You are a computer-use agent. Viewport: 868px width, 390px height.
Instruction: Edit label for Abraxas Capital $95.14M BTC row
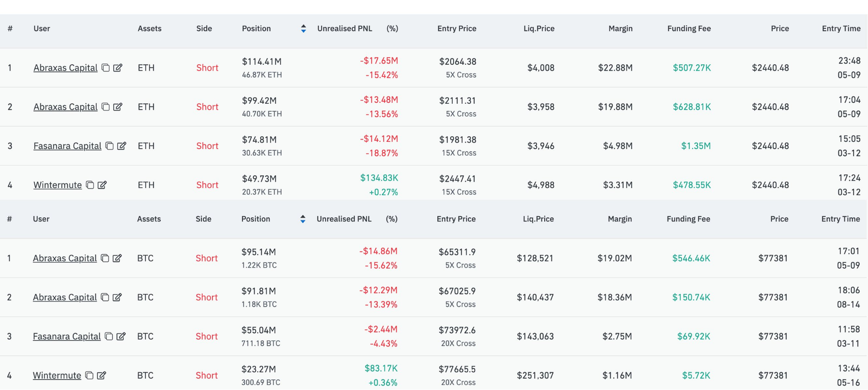[117, 258]
